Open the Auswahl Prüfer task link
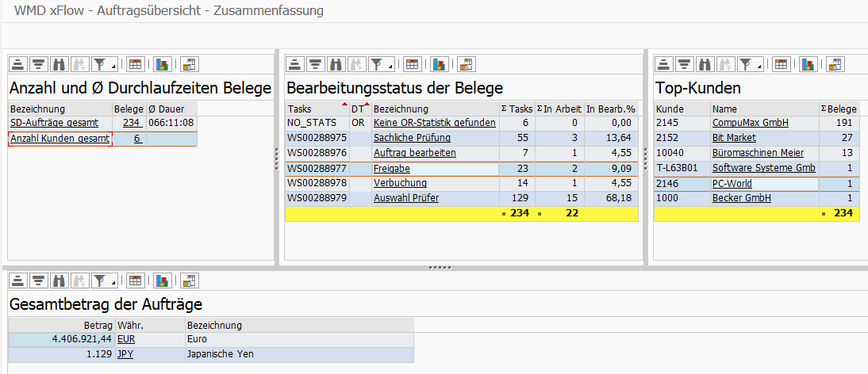This screenshot has height=374, width=868. pos(406,198)
